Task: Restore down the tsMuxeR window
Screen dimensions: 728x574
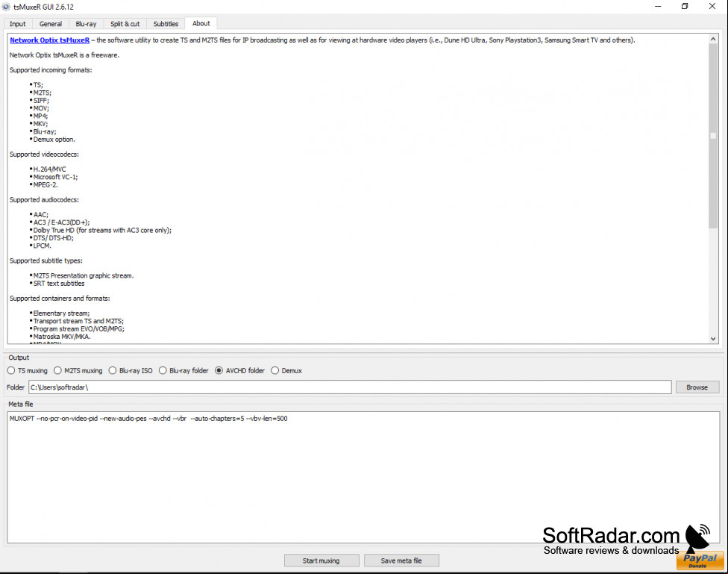Action: click(x=685, y=7)
